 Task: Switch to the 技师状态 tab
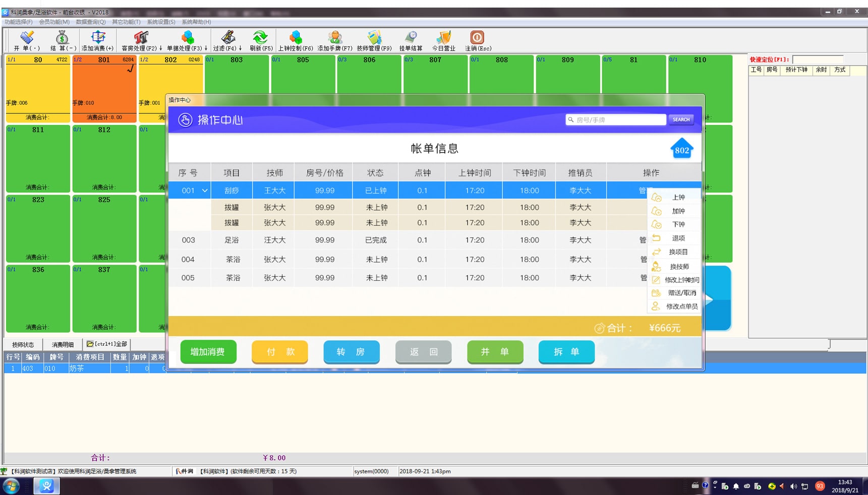click(x=23, y=345)
